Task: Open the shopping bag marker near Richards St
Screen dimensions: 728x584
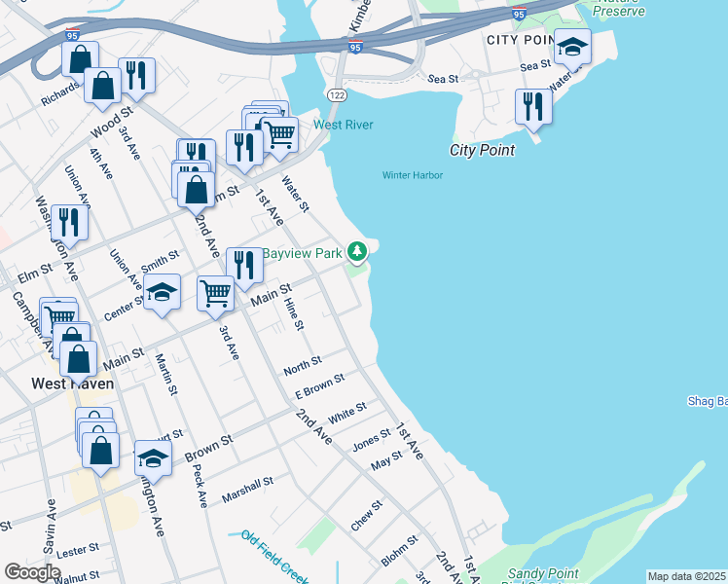Action: 80,58
